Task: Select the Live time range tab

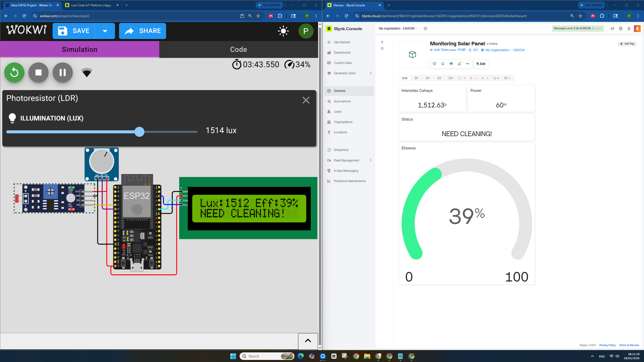Action: coord(405,78)
